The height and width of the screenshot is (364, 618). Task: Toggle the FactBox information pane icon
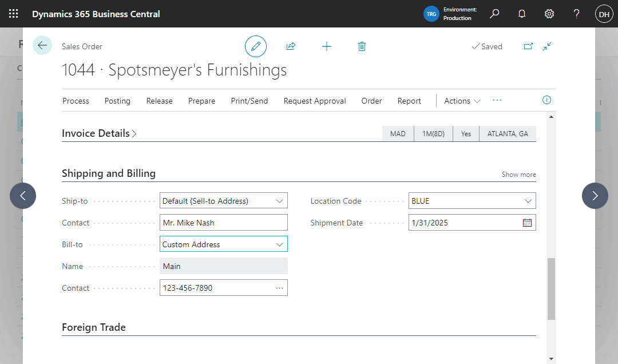point(546,100)
